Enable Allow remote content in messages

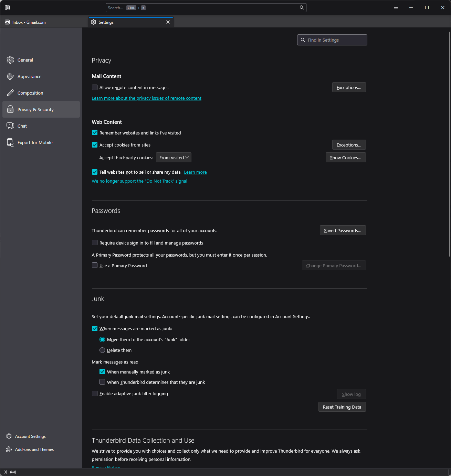tap(95, 88)
